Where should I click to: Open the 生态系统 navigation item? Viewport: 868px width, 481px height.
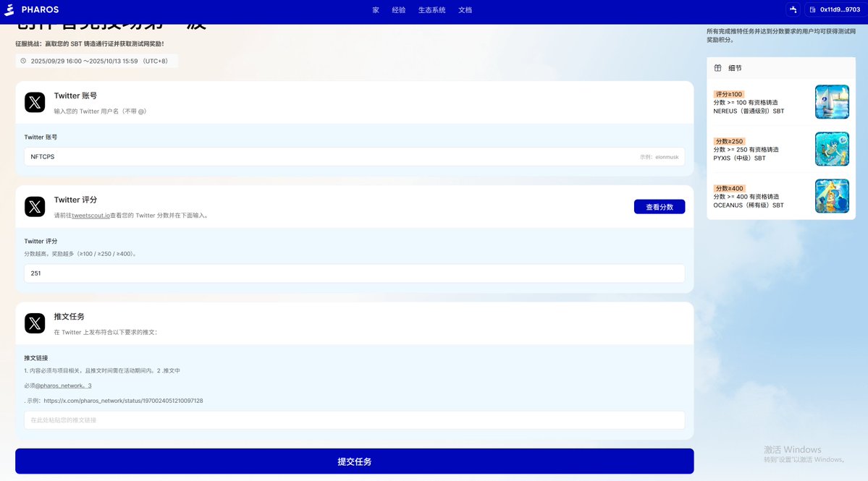(431, 10)
